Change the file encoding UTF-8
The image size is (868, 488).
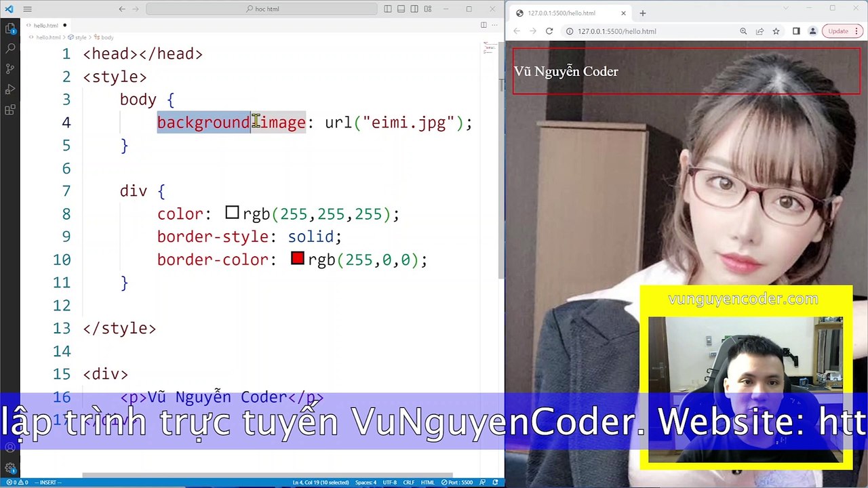coord(389,483)
